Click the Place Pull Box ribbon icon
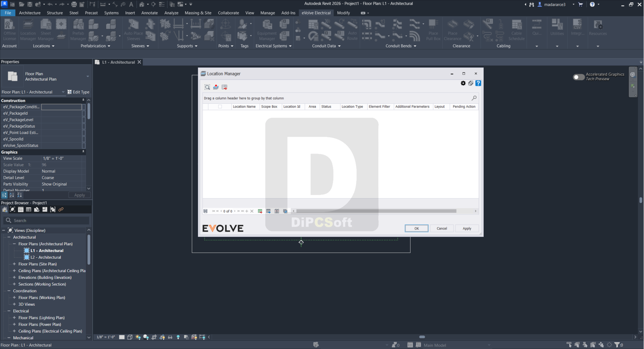 (433, 30)
